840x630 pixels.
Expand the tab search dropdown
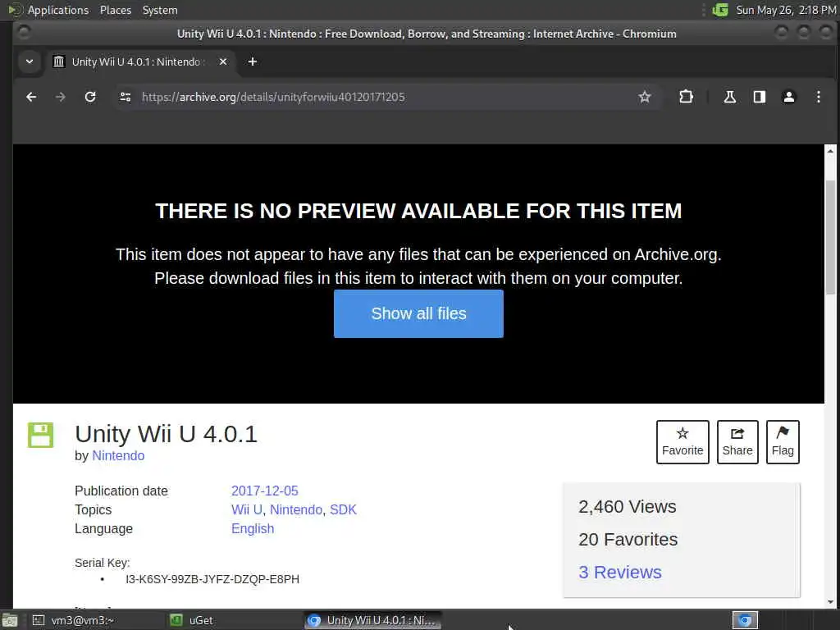(30, 62)
